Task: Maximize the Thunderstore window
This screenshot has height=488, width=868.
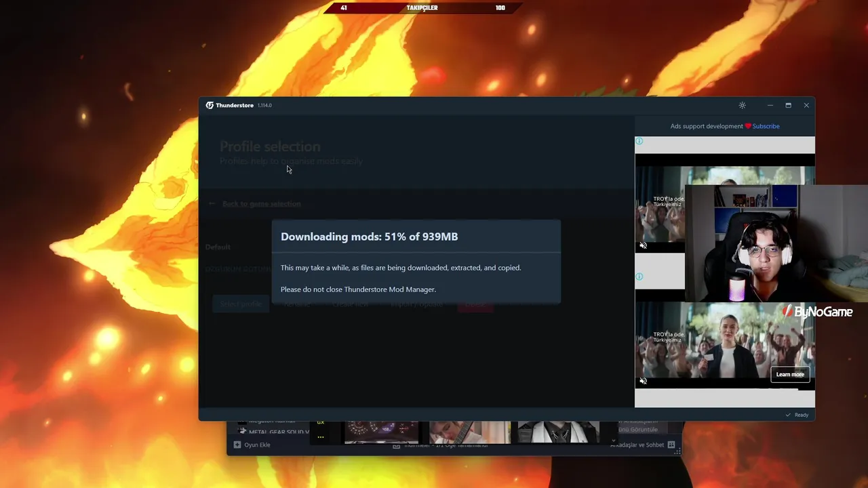Action: coord(788,105)
